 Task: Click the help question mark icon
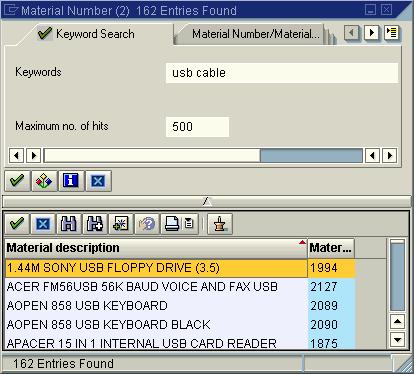pyautogui.click(x=147, y=224)
